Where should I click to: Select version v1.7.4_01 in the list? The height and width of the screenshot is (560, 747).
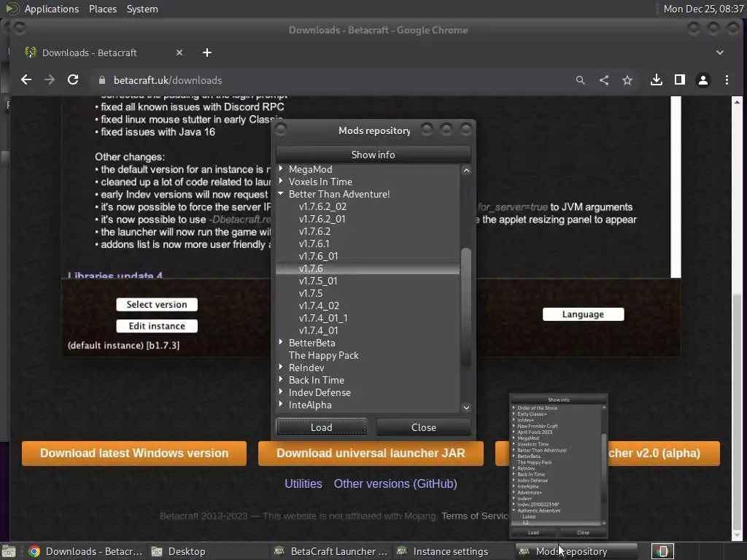pos(318,330)
